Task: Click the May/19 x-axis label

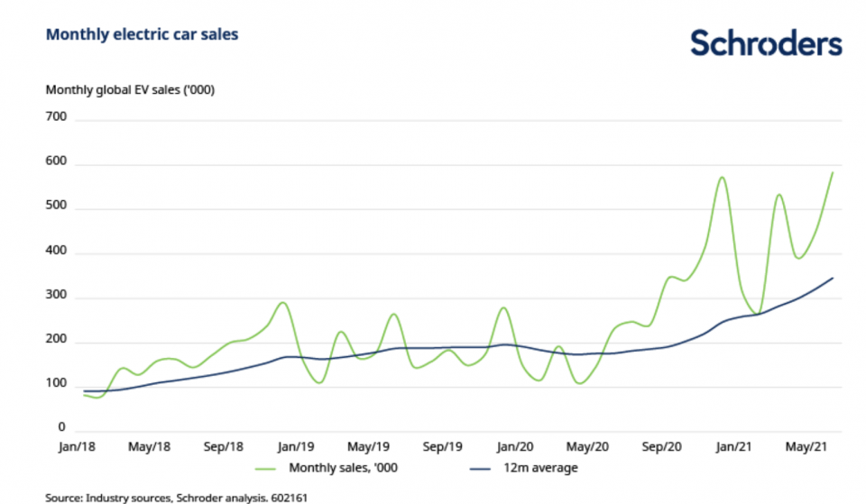Action: coord(367,446)
